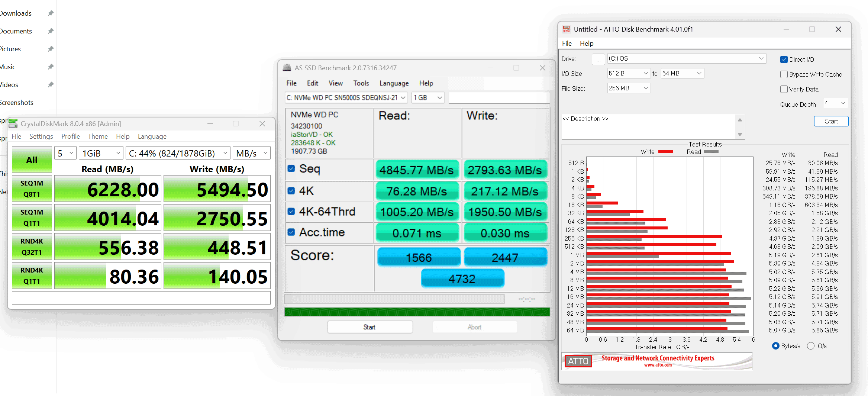Screen dimensions: 868x396
Task: Click the ATTO logo in the banner
Action: (x=578, y=361)
